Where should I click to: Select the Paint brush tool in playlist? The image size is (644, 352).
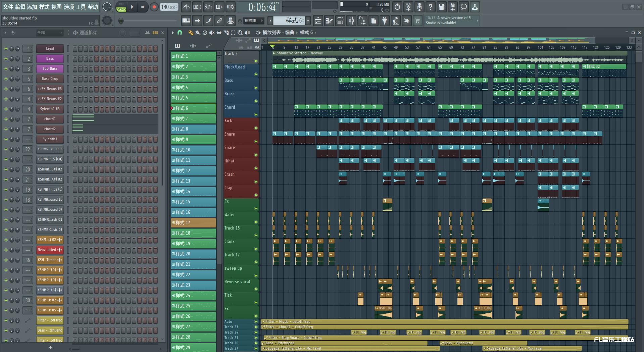198,33
